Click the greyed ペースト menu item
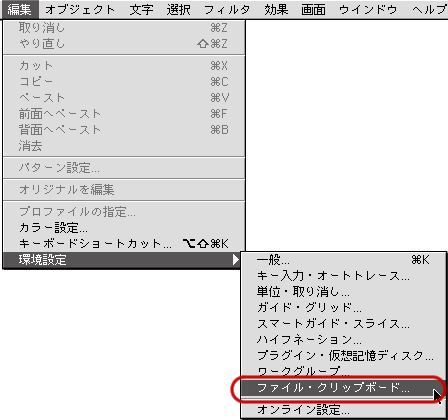Image resolution: width=448 pixels, height=420 pixels. coord(124,98)
